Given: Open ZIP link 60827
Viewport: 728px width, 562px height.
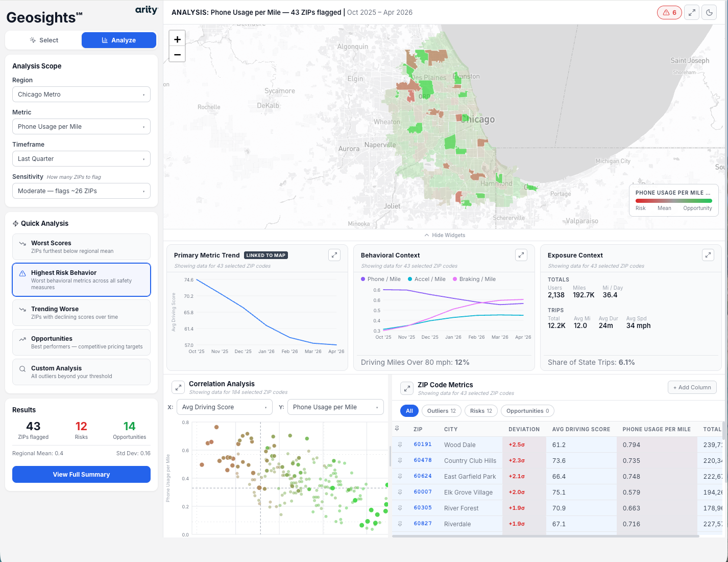Looking at the screenshot, I should click(423, 524).
